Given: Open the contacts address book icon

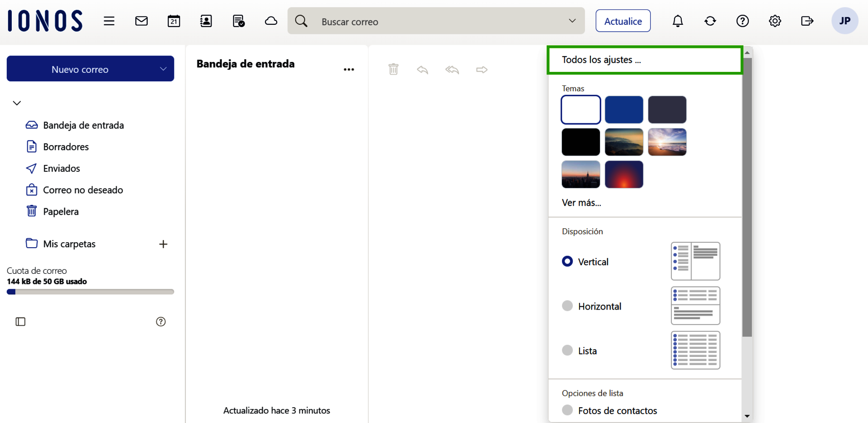Looking at the screenshot, I should point(206,21).
